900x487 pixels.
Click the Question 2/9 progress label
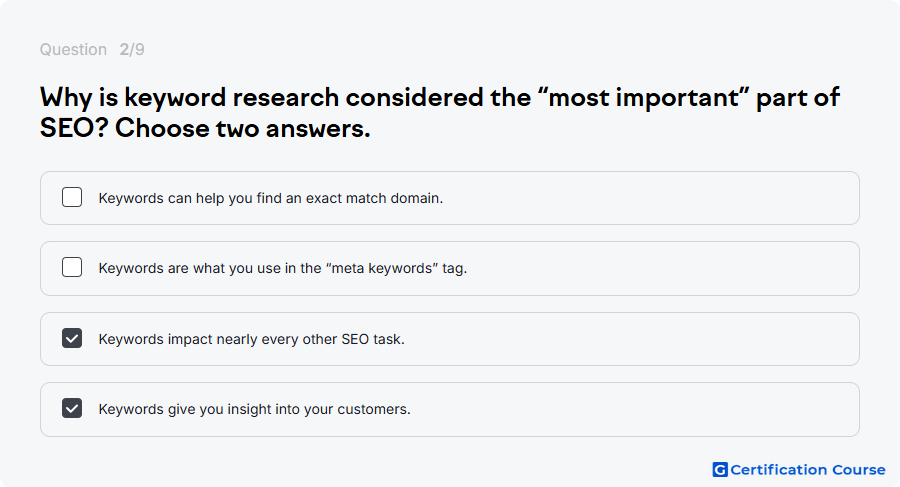[92, 49]
